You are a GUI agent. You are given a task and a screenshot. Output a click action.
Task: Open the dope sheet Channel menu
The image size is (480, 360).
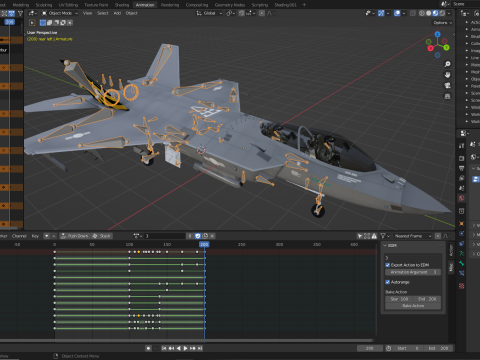click(x=19, y=236)
